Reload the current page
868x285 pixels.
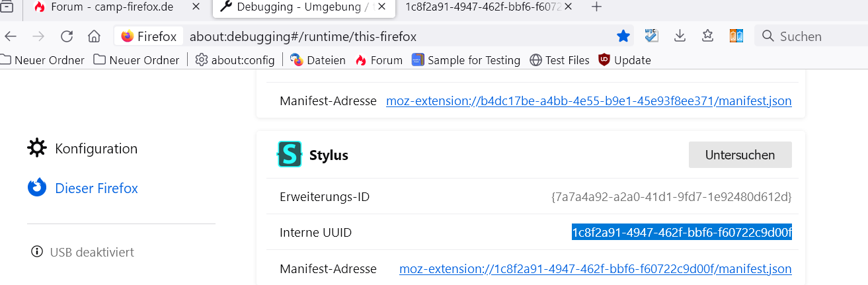pyautogui.click(x=67, y=36)
